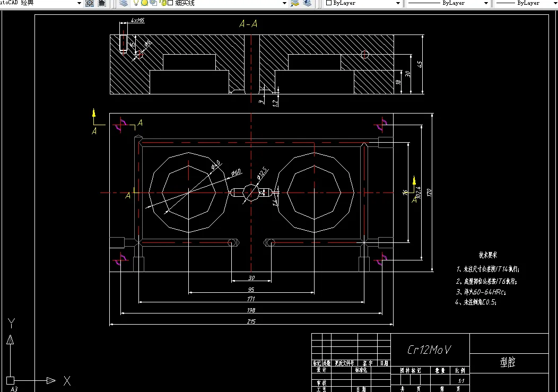Toggle the layer lock padlock icon

[x=163, y=3]
